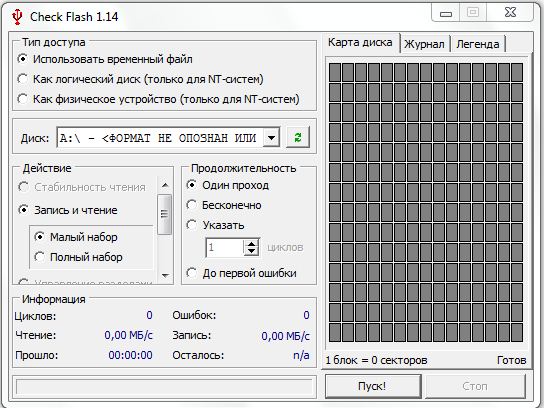
Task: Decrease cycles count with down spinner
Action: pos(252,251)
